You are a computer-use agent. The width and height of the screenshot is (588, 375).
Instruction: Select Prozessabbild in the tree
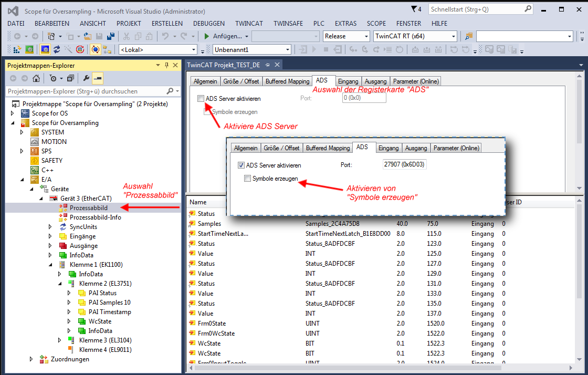pyautogui.click(x=89, y=208)
